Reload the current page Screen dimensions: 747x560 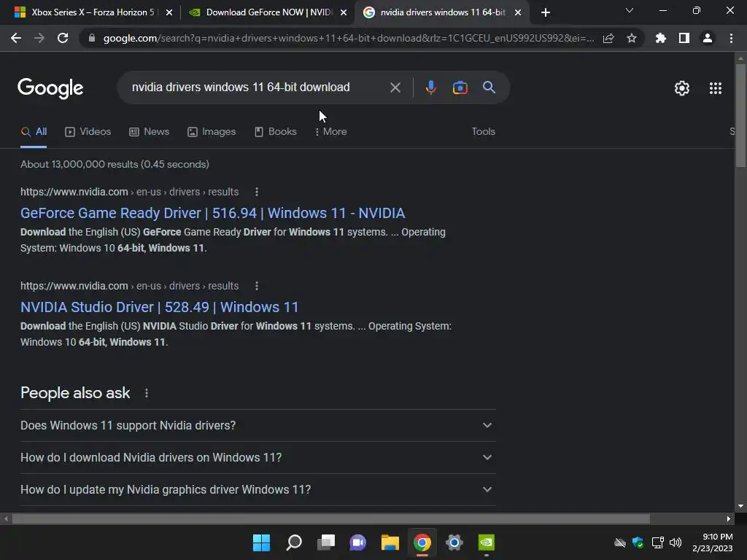coord(63,38)
